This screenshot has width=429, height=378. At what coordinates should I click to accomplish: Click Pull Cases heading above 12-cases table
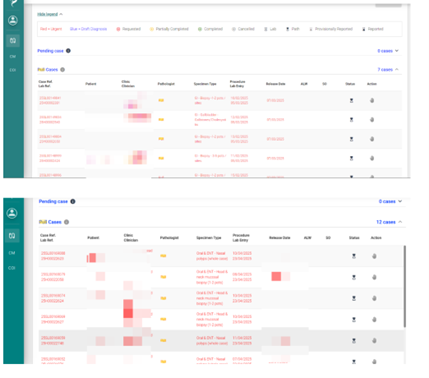[x=50, y=222]
